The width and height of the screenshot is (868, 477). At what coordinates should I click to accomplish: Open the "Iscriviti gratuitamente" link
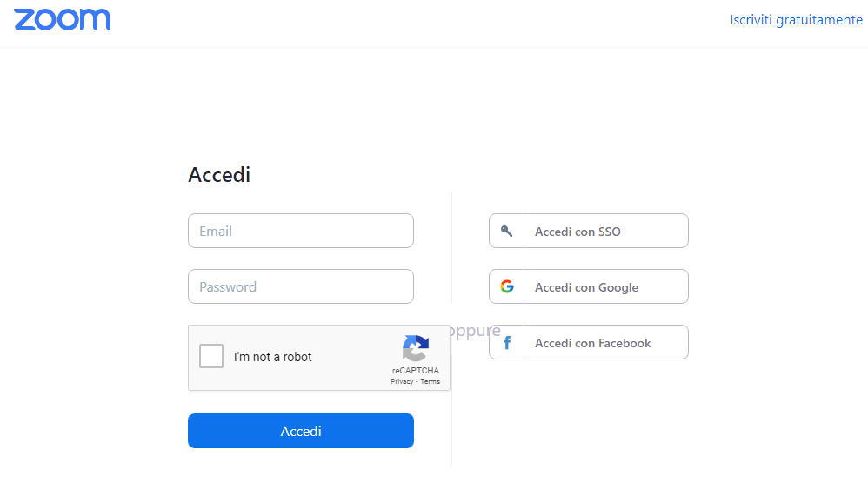(796, 19)
